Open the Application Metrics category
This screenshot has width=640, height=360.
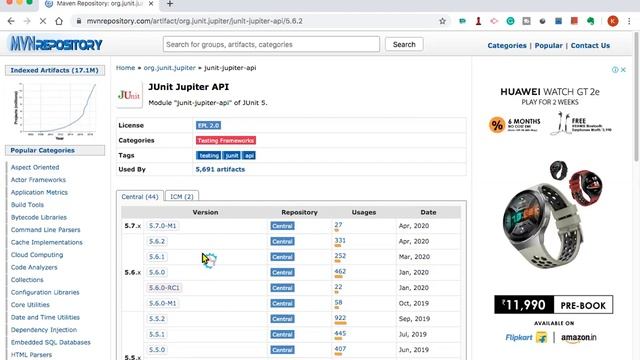click(39, 192)
